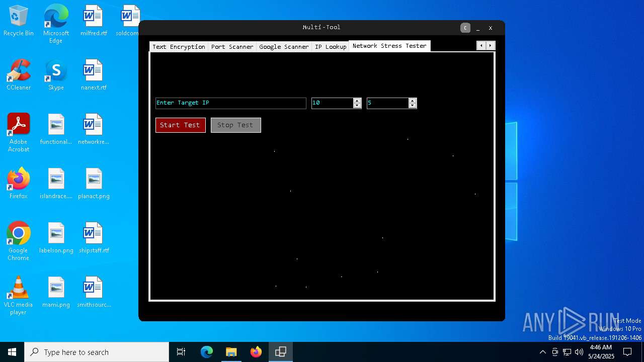The width and height of the screenshot is (644, 362).
Task: Click the Windows Start button
Action: 12,352
